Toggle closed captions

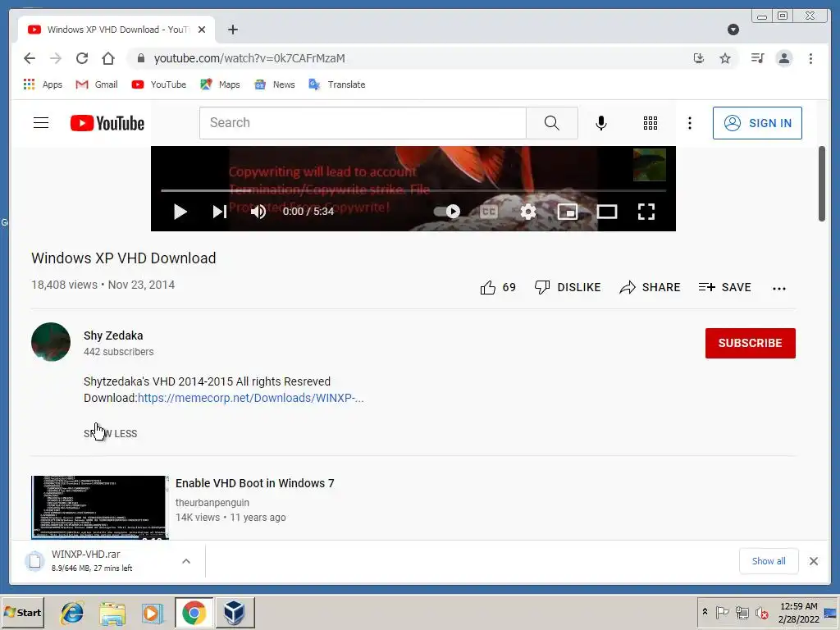pos(488,212)
